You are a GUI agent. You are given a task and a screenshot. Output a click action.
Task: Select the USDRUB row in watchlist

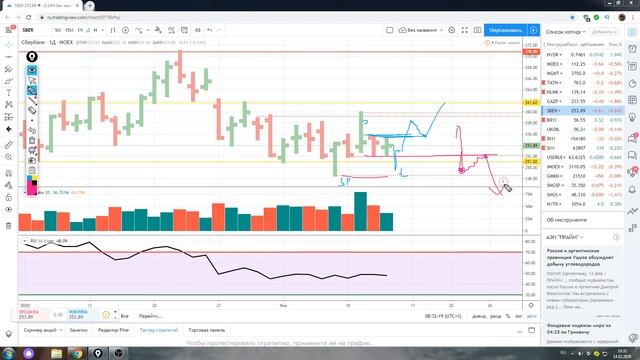[x=583, y=157]
